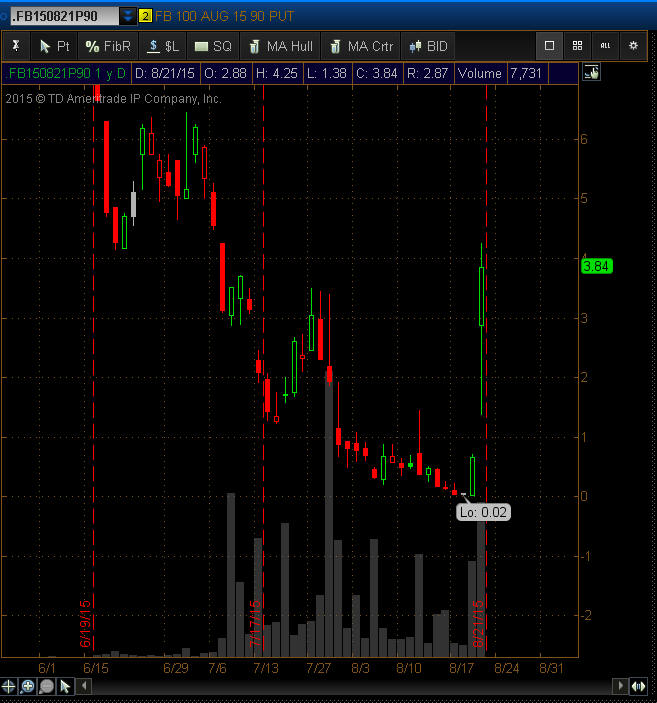Click the pin icon in the chart toolbar
This screenshot has height=703, width=657.
click(16, 46)
